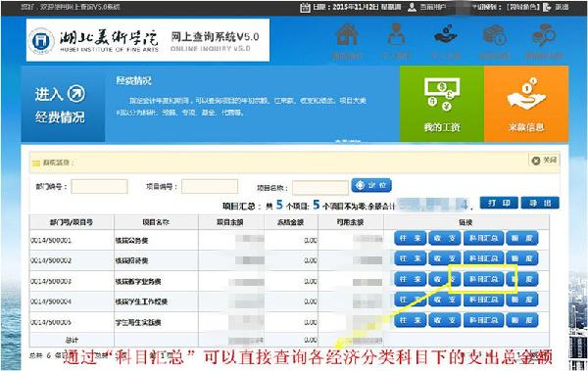This screenshot has width=588, height=371.
Task: Open 科目汇总 for project 0014/500003
Action: pyautogui.click(x=483, y=279)
